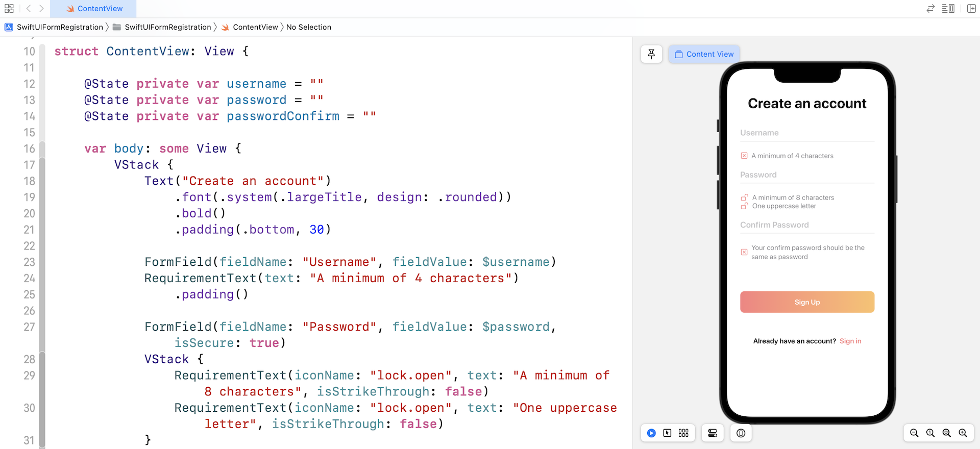
Task: Add a new editor on the right
Action: tap(971, 9)
